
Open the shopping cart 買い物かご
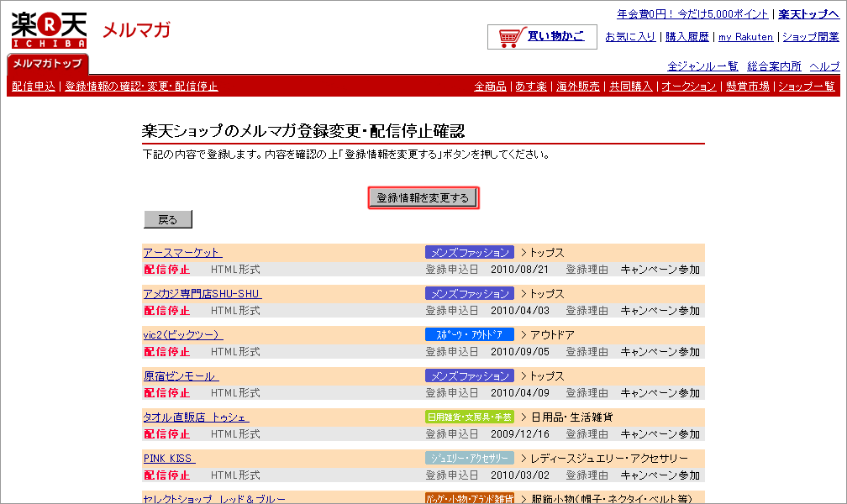(542, 37)
